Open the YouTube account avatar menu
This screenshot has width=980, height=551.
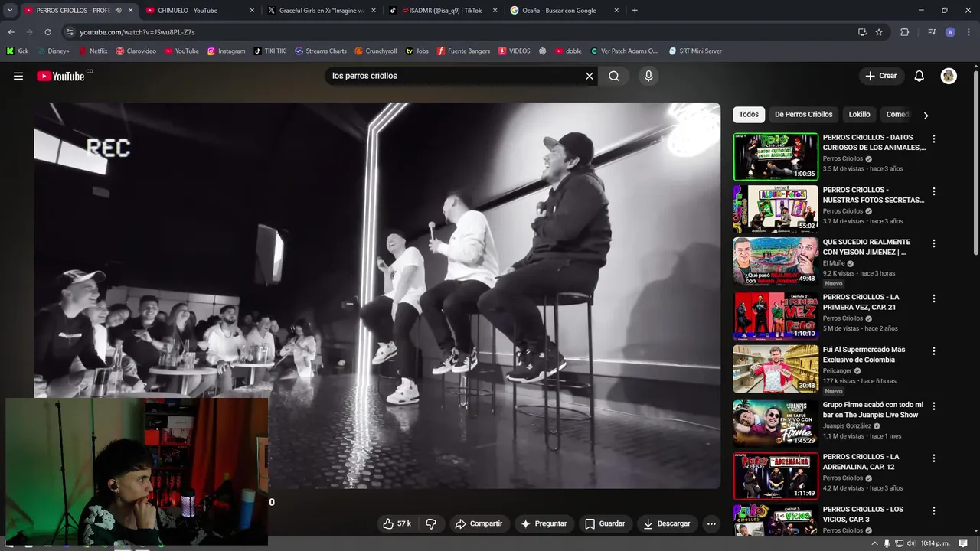[x=949, y=76]
